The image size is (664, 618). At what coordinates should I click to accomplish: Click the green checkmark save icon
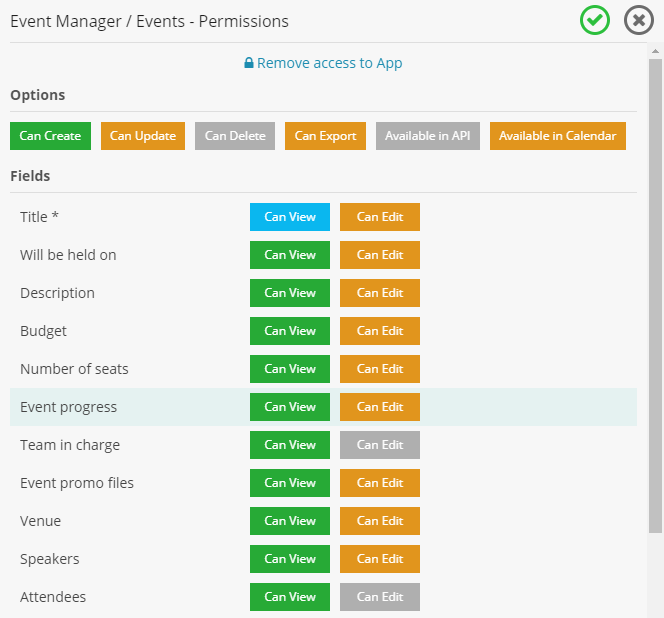[x=595, y=20]
